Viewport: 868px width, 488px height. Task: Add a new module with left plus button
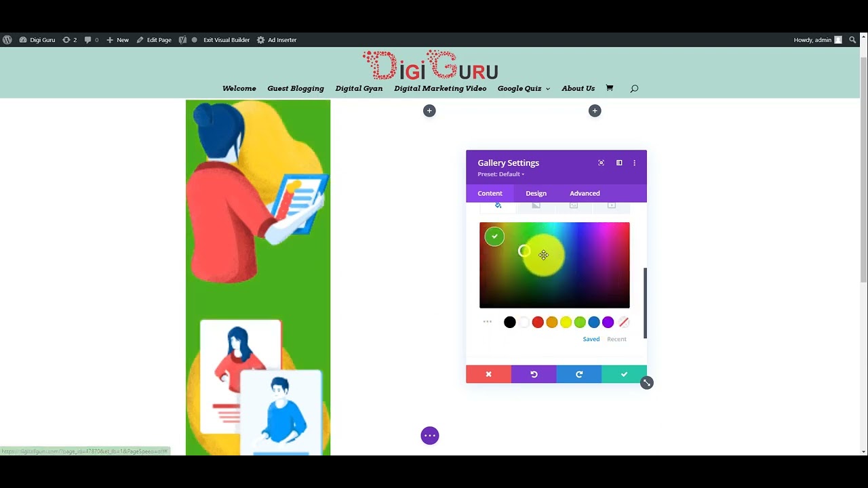pos(429,110)
